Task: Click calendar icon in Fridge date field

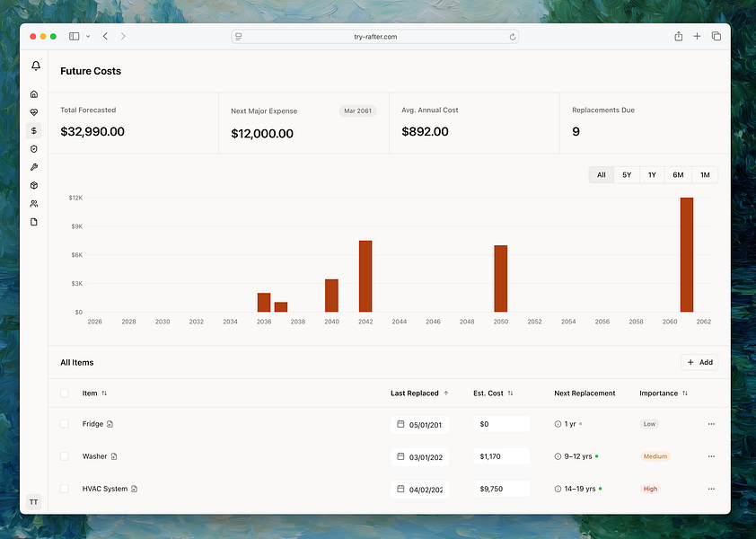Action: pyautogui.click(x=400, y=424)
